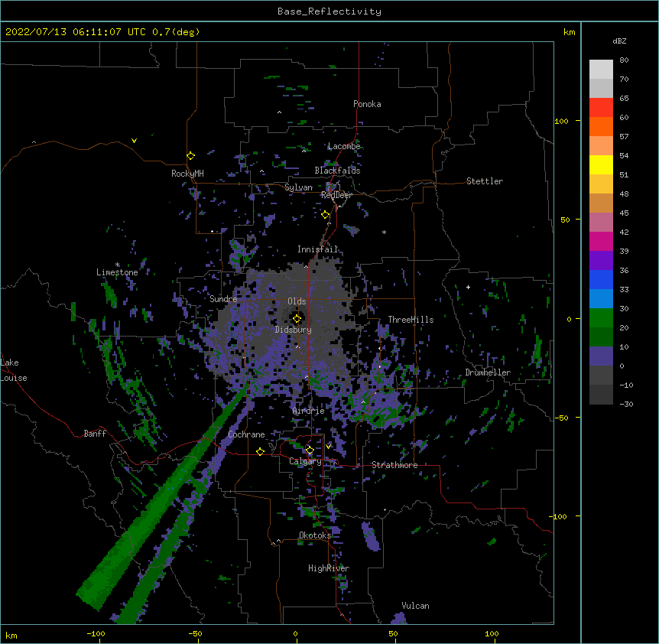
Task: Click the Olds label
Action: point(297,301)
